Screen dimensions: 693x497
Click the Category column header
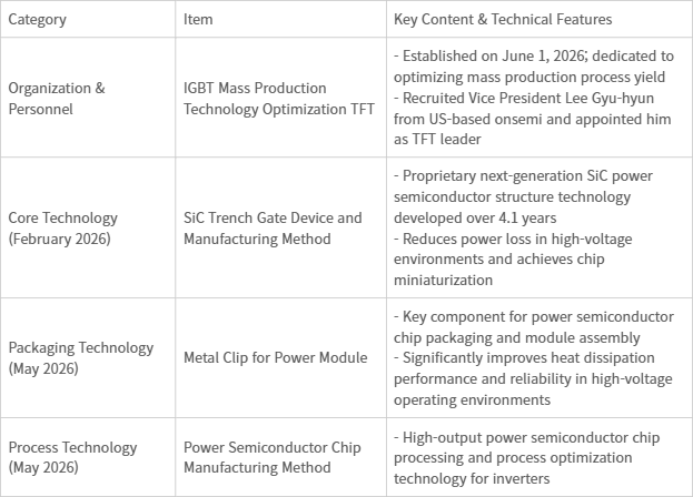38,19
